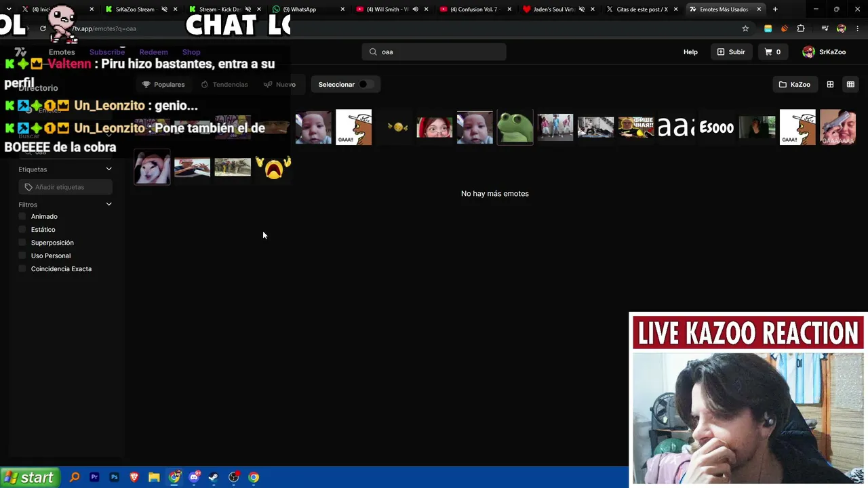Image resolution: width=868 pixels, height=488 pixels.
Task: Select the green frog emote
Action: (x=515, y=127)
